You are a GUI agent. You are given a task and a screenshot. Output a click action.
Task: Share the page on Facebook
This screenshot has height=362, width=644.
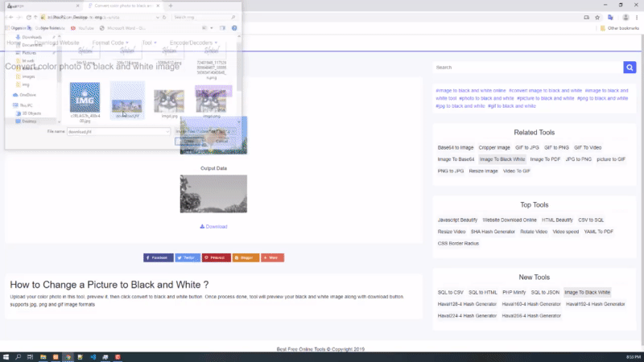pyautogui.click(x=158, y=257)
